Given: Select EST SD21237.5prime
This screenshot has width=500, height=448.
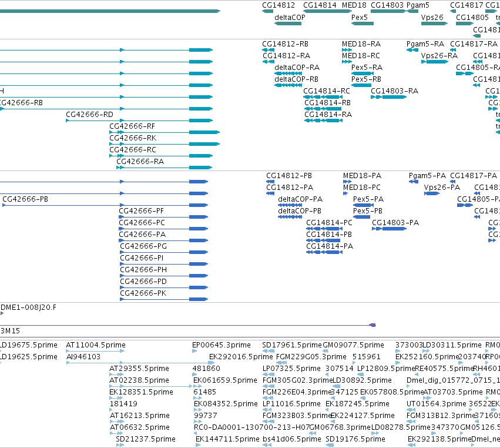Looking at the screenshot, I should (145, 439).
